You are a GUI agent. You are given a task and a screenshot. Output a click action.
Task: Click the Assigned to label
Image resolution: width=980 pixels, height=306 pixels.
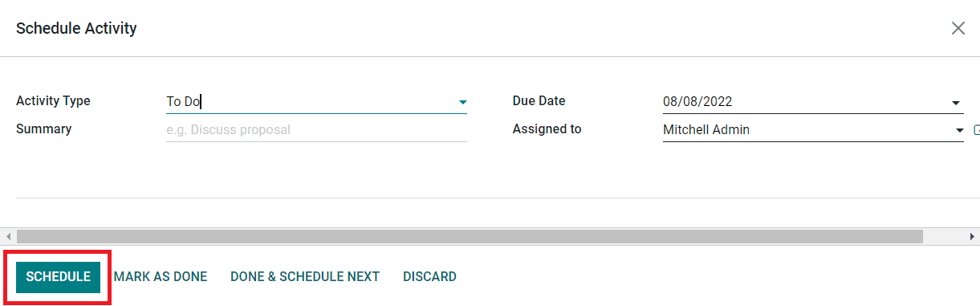[547, 129]
